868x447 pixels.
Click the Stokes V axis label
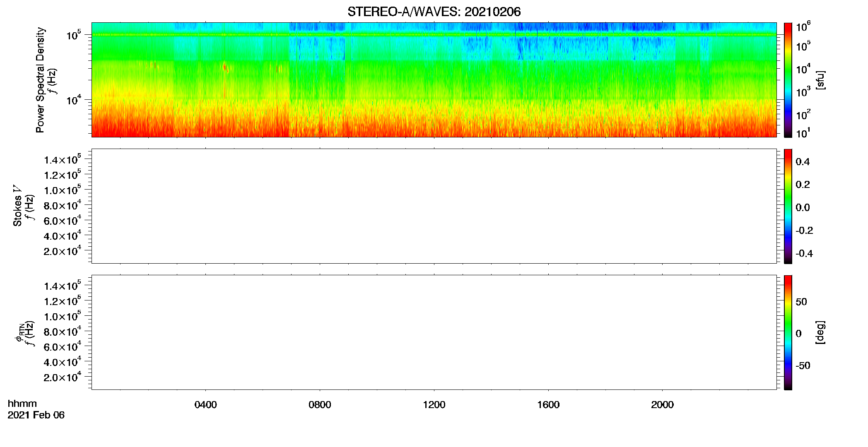tap(17, 206)
